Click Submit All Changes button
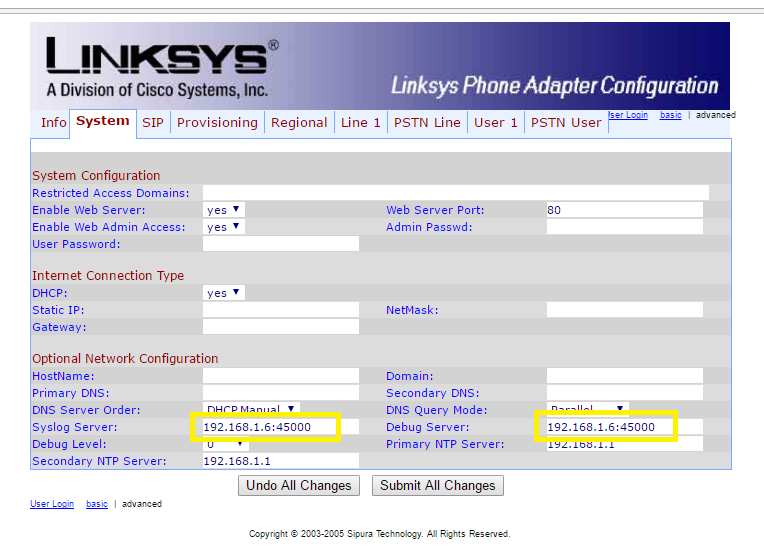This screenshot has height=555, width=764. point(438,485)
